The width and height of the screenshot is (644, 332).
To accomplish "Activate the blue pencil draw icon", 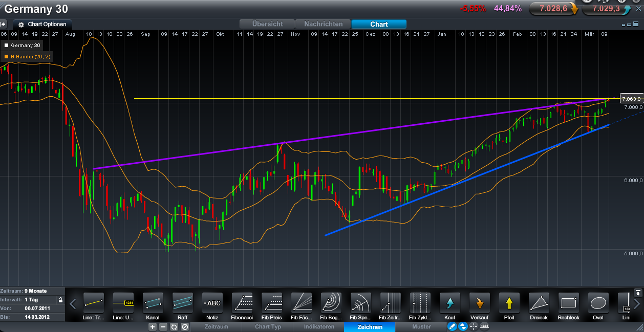I will [452, 326].
